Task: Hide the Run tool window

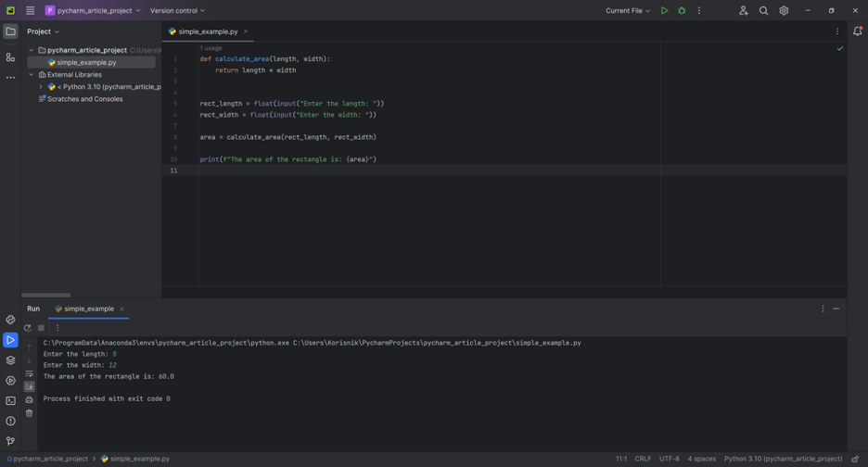Action: [x=836, y=309]
